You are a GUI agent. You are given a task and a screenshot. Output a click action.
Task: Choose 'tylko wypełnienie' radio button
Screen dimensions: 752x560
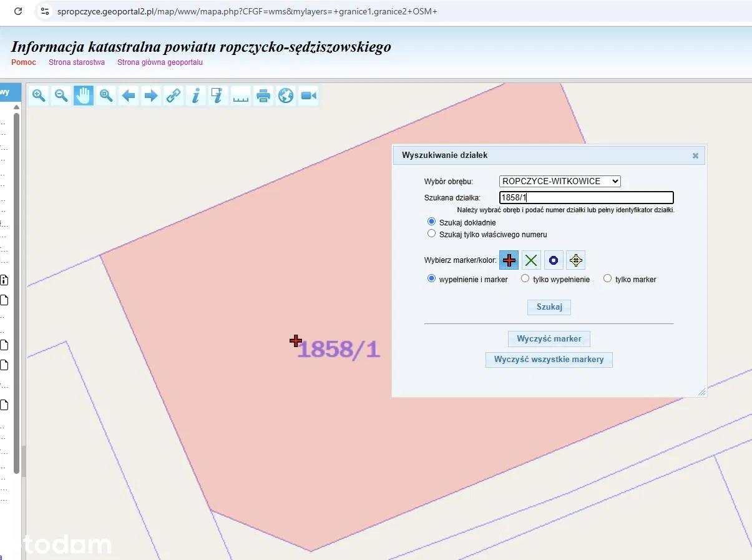coord(525,279)
